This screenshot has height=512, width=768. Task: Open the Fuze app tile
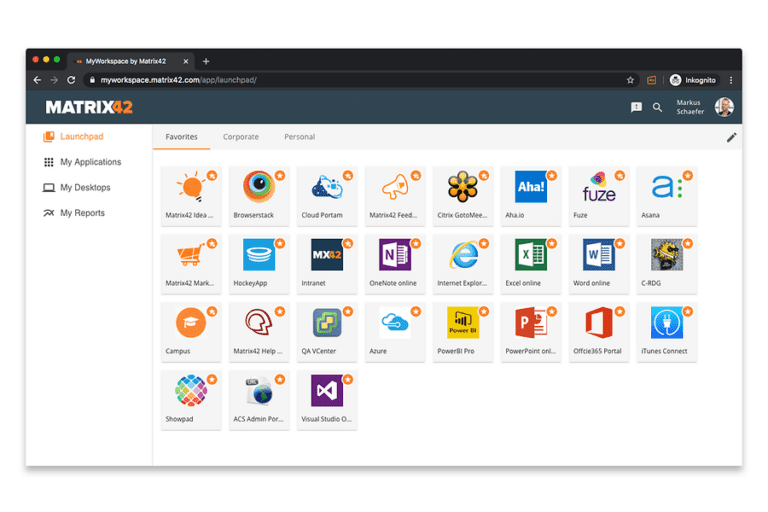click(599, 196)
